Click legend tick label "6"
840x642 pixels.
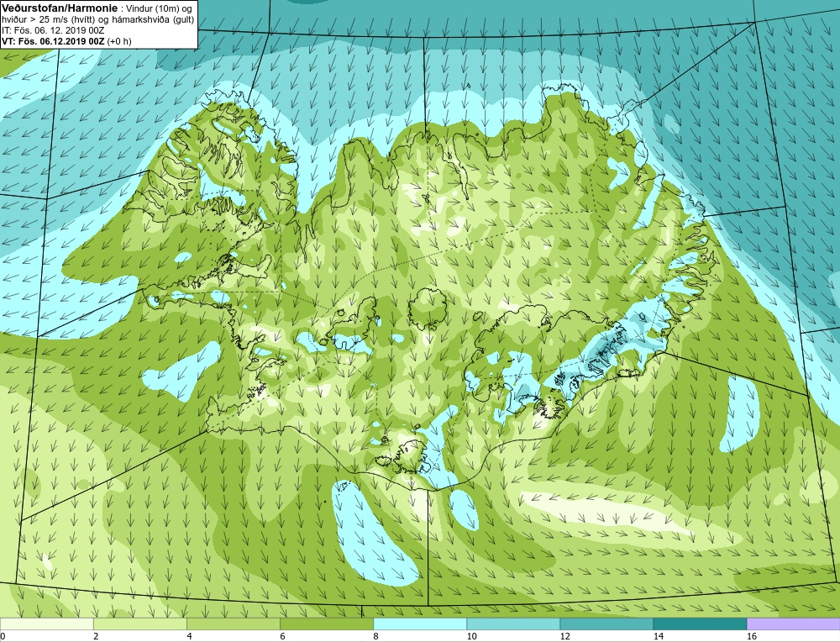click(282, 636)
